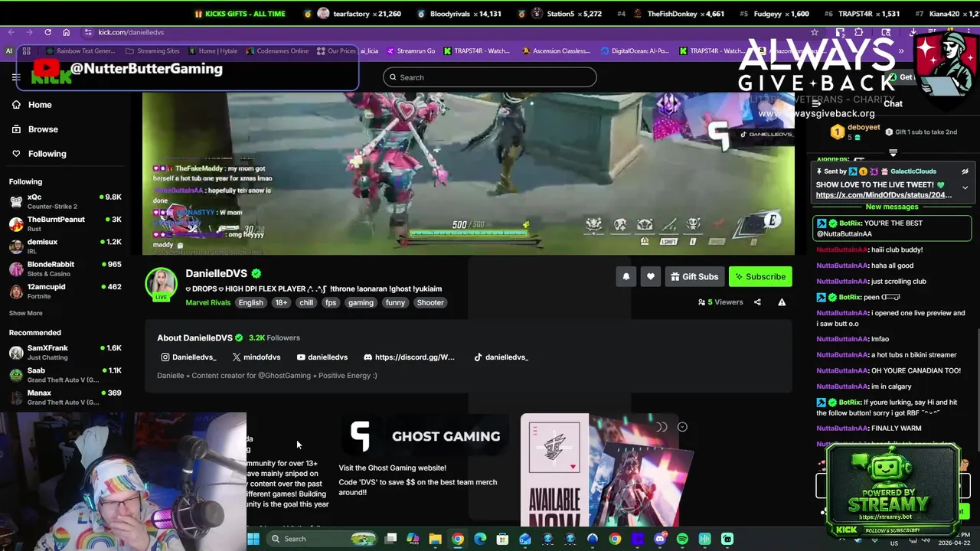
Task: Click DanielleDVS profile avatar with LIVE badge
Action: (x=162, y=285)
